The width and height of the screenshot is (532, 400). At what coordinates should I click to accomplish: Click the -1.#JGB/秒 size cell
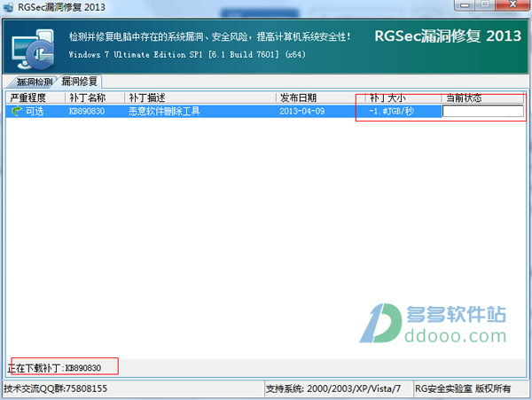[392, 111]
